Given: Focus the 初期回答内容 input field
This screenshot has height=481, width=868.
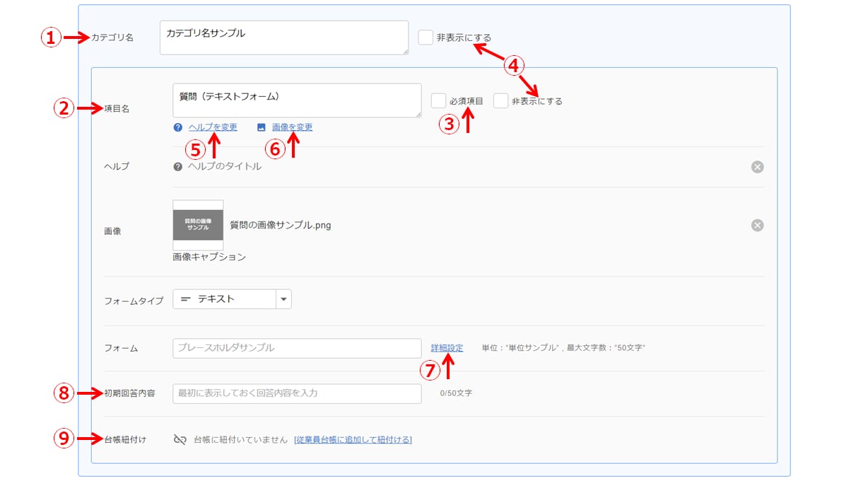Looking at the screenshot, I should click(x=297, y=393).
